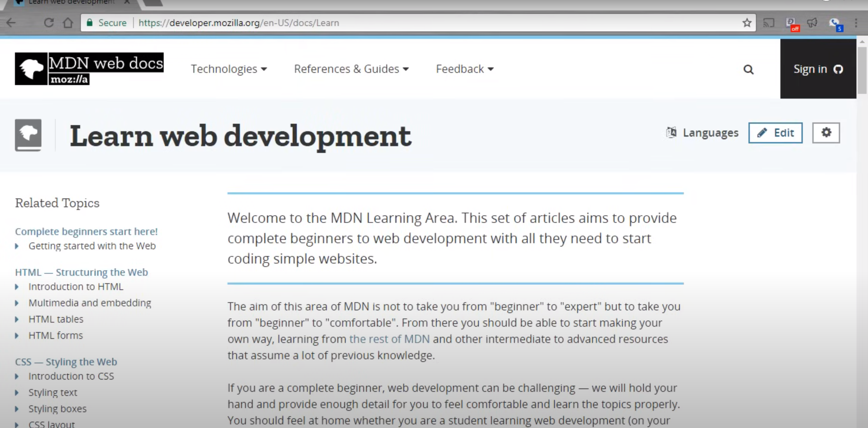Click the Learn area book icon beside title
This screenshot has width=868, height=428.
click(28, 135)
